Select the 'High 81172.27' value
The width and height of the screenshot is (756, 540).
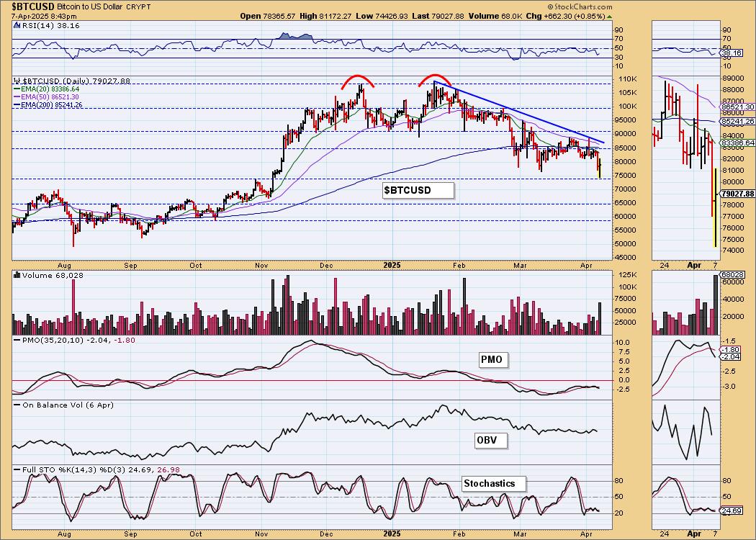(325, 16)
